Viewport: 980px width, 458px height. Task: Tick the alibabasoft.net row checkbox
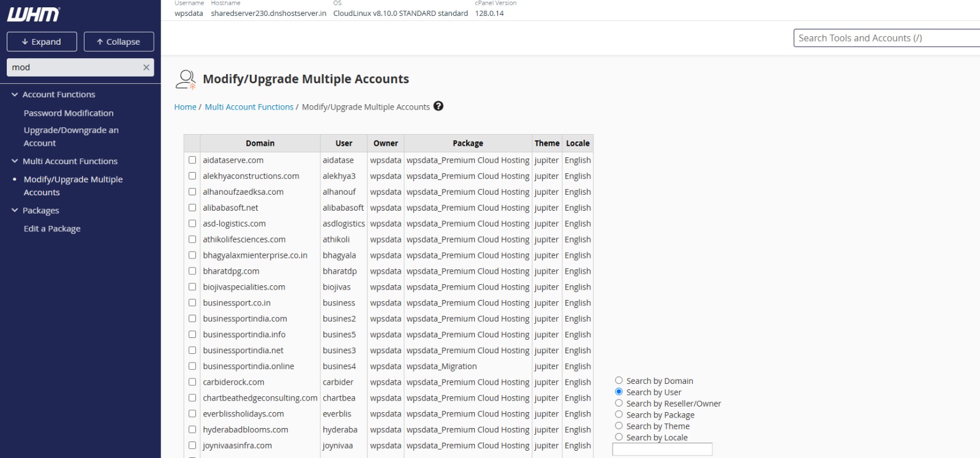pos(192,208)
